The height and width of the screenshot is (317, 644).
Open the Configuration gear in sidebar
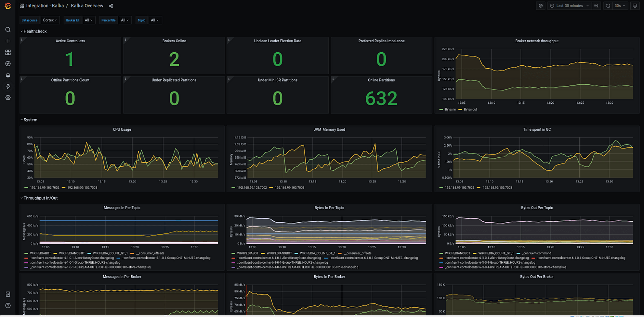click(x=8, y=98)
